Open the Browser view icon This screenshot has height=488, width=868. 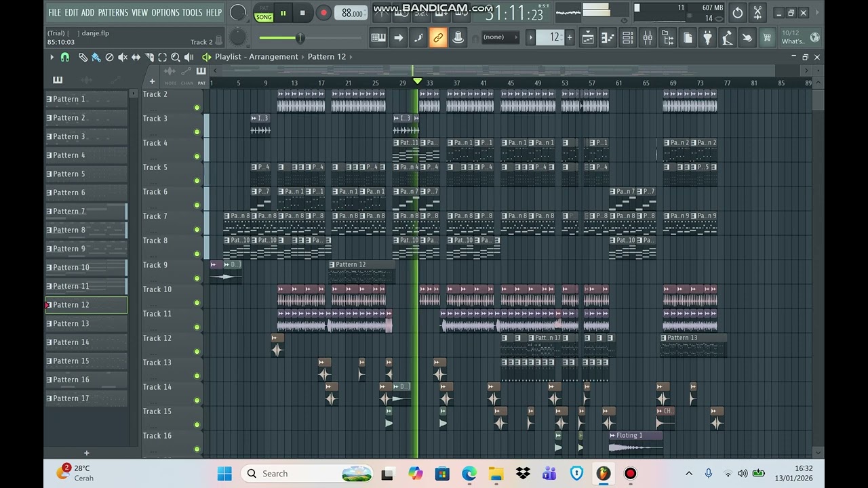tap(667, 38)
